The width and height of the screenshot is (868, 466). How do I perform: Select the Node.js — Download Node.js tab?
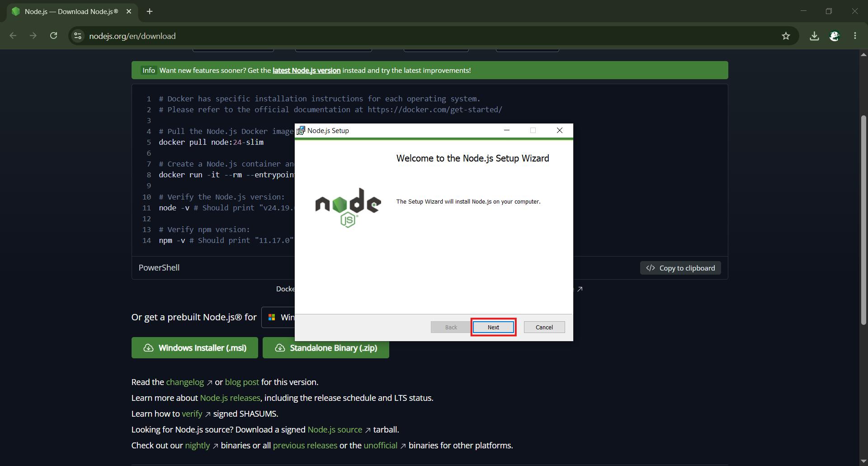coord(71,11)
